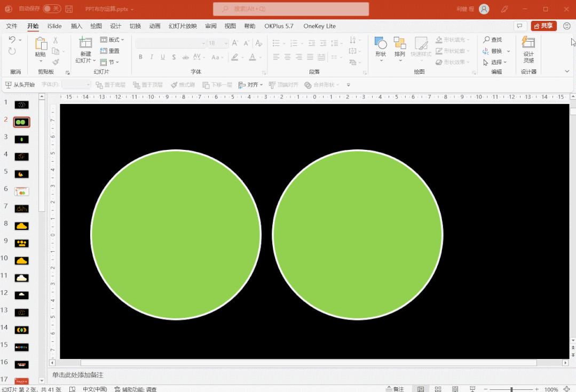This screenshot has width=576, height=392.
Task: Click the 排列 (Arrange) icon
Action: click(x=399, y=44)
